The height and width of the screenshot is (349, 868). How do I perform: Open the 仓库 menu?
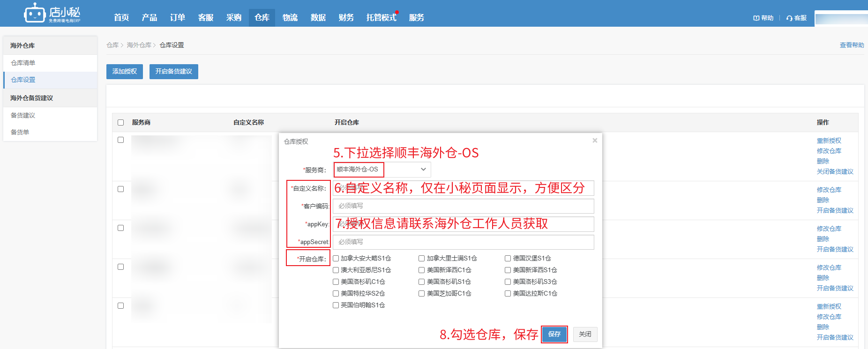tap(262, 17)
